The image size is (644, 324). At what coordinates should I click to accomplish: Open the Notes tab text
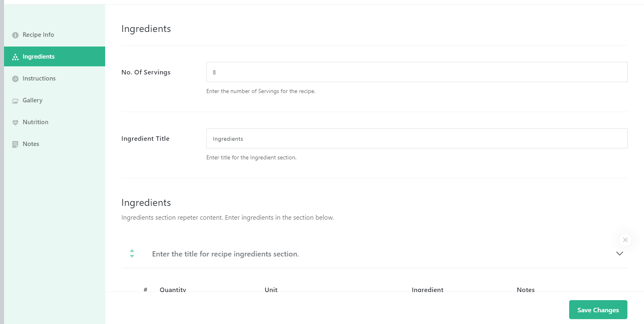[x=31, y=144]
